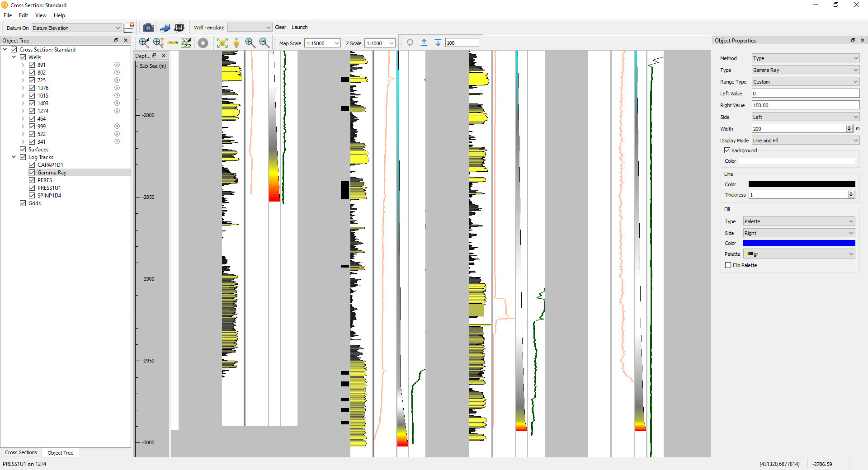Click the stop button on the toolbar
Screen dimensions: 868x470
(x=203, y=43)
